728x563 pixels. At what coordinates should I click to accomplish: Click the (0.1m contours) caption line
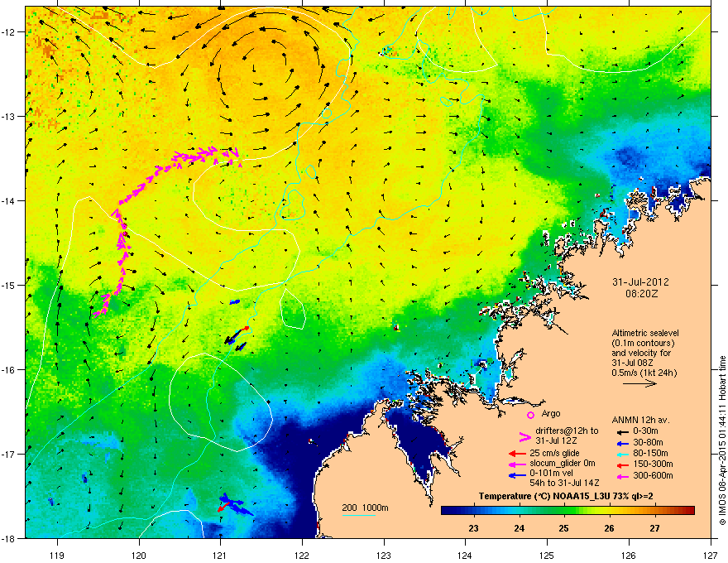643,344
